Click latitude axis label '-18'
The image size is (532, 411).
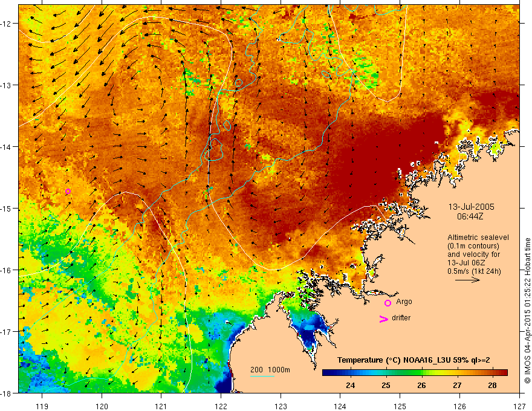[x=7, y=393]
